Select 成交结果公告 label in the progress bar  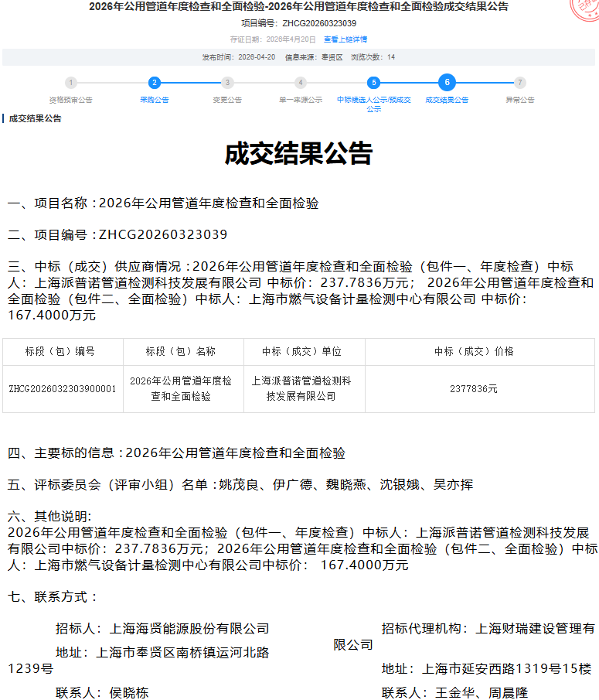(447, 100)
